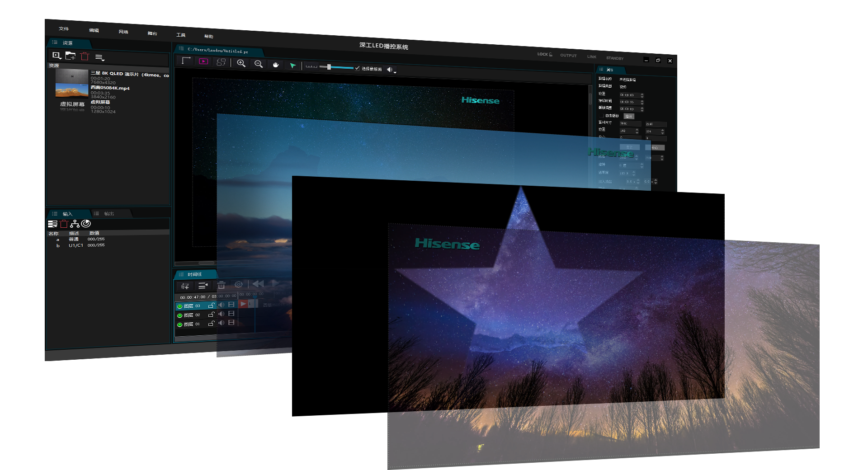This screenshot has width=868, height=470.
Task: Open the resource list options icon
Action: tap(100, 57)
